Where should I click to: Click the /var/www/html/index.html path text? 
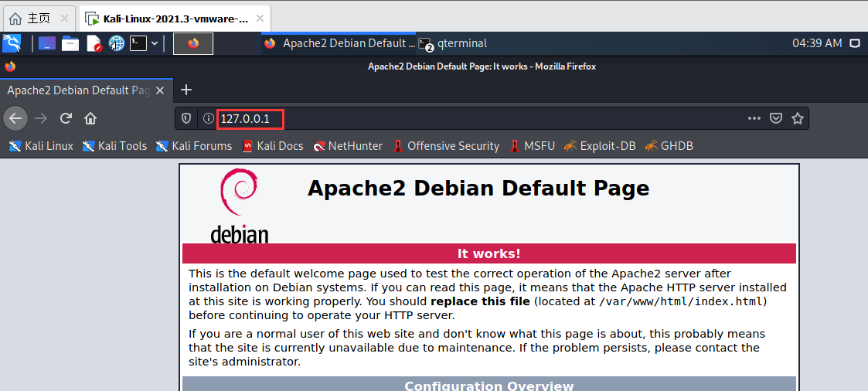(682, 302)
